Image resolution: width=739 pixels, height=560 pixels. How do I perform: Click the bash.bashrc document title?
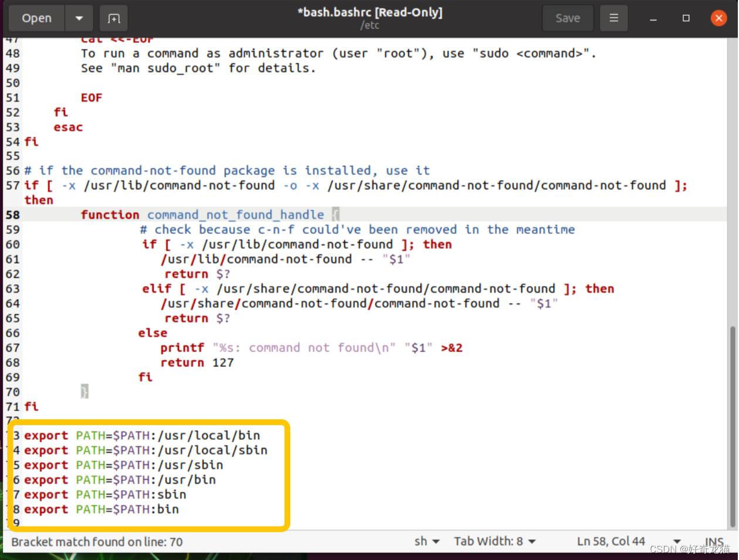370,12
